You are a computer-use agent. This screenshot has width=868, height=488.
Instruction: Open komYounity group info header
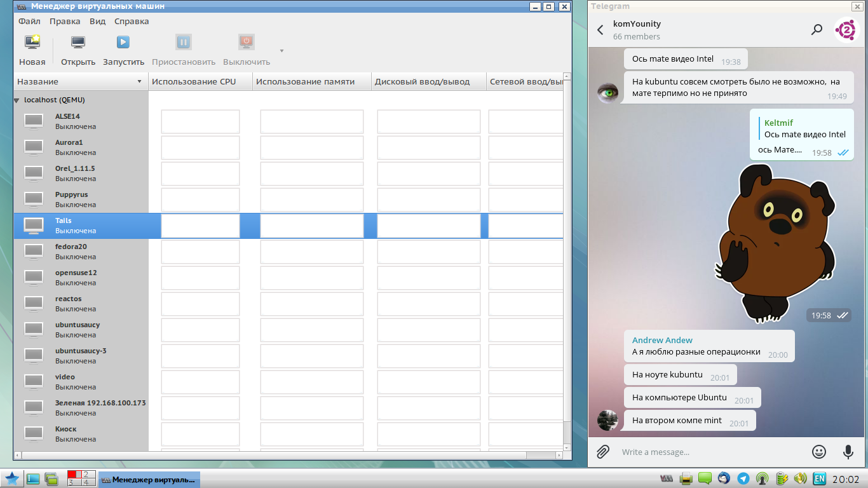pyautogui.click(x=637, y=30)
